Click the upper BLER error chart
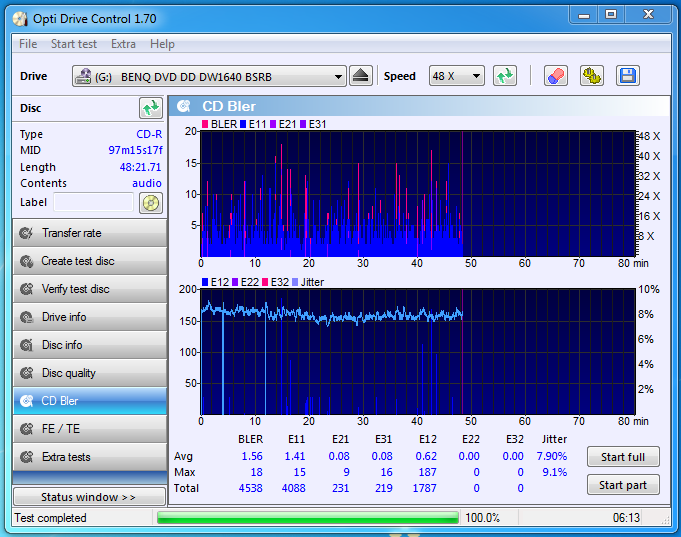681x537 pixels. pos(418,194)
